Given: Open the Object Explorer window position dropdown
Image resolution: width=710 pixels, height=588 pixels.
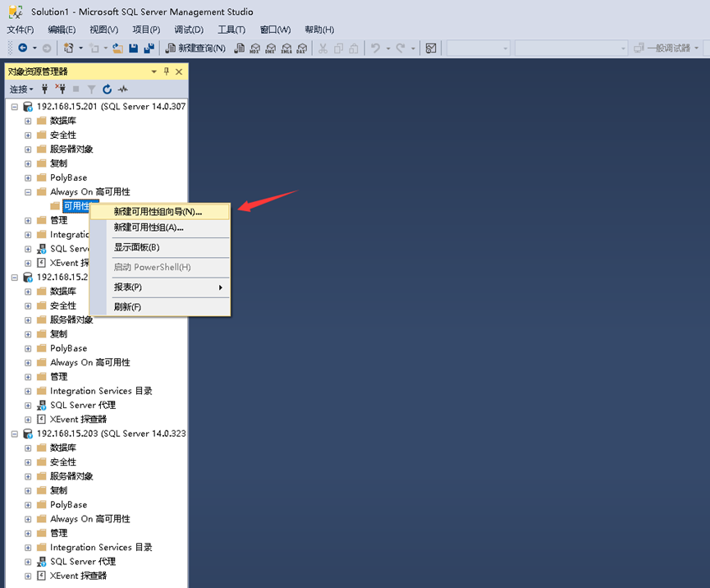Looking at the screenshot, I should [154, 71].
